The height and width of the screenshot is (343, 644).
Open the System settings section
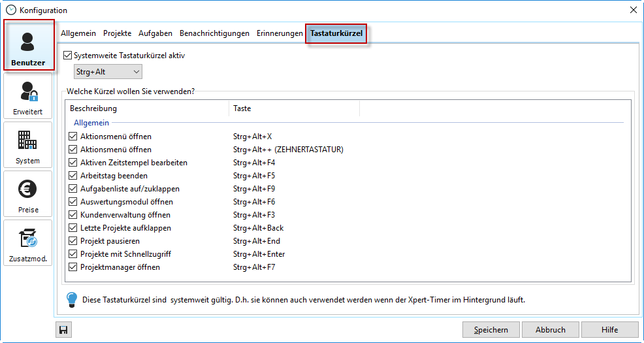[27, 145]
